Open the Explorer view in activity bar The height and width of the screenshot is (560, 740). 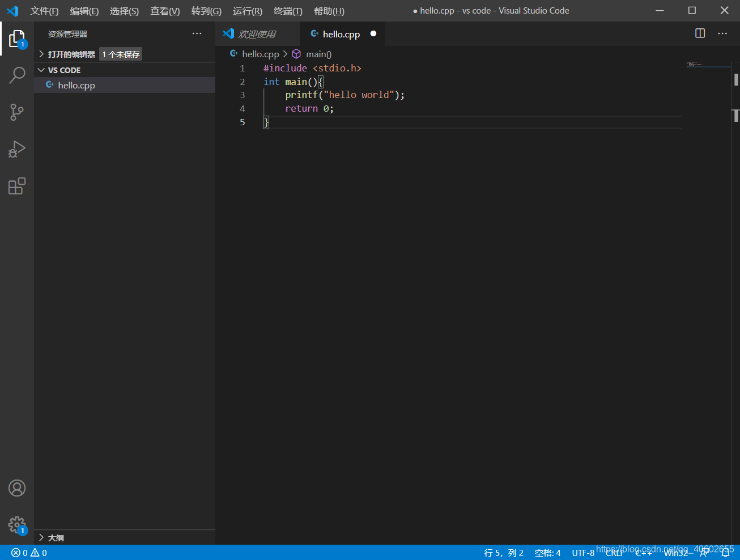click(x=17, y=39)
